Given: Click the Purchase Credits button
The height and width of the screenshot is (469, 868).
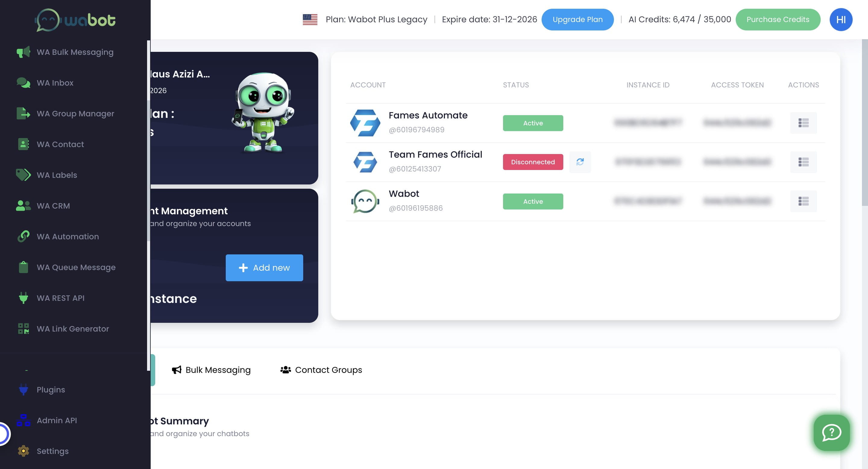Looking at the screenshot, I should point(777,20).
